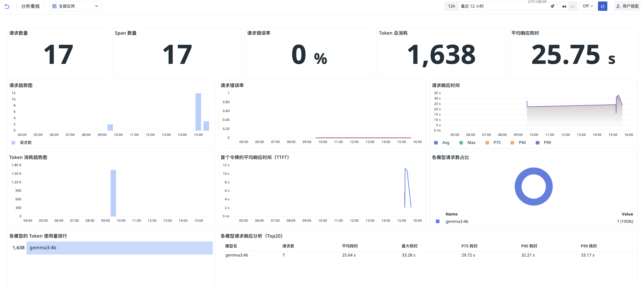Click the 分析看板 title tab
This screenshot has height=286, width=644.
31,6
